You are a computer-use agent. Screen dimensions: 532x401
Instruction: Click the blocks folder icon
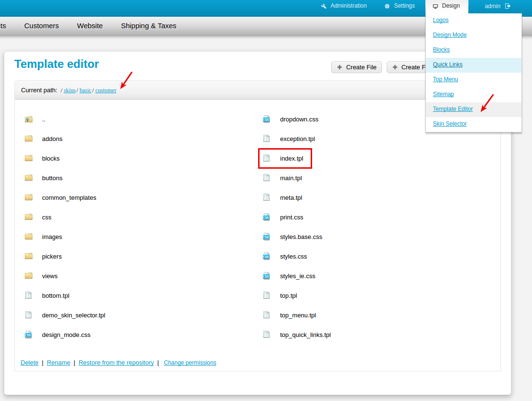29,158
